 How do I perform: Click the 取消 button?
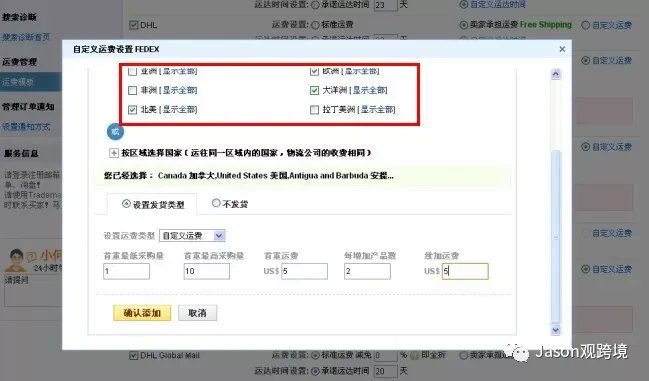(197, 313)
